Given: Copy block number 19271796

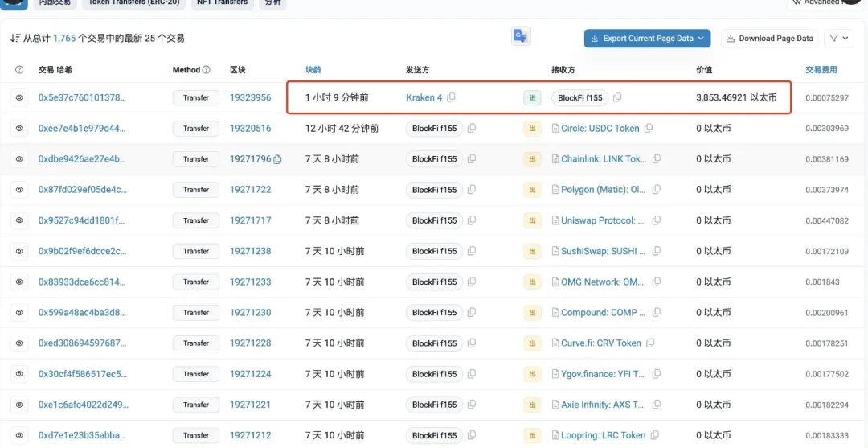Looking at the screenshot, I should (x=277, y=159).
